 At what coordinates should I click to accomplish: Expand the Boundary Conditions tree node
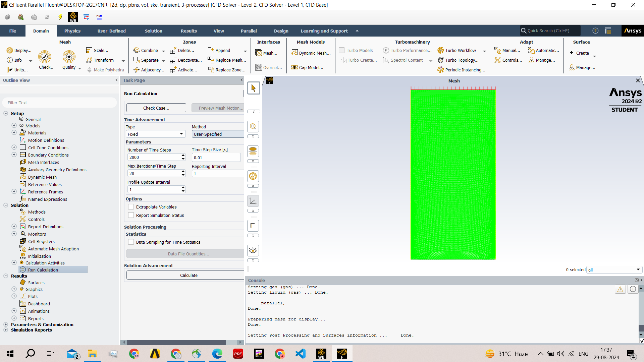[14, 155]
